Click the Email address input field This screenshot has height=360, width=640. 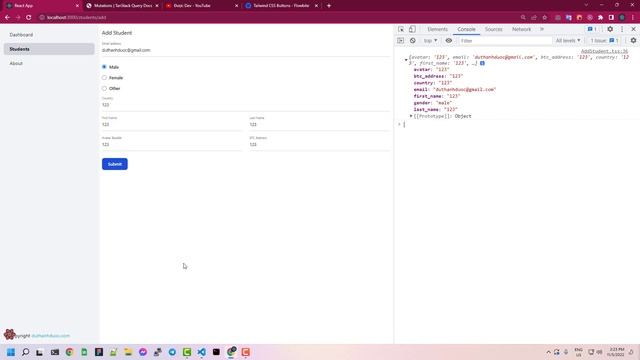pyautogui.click(x=246, y=50)
